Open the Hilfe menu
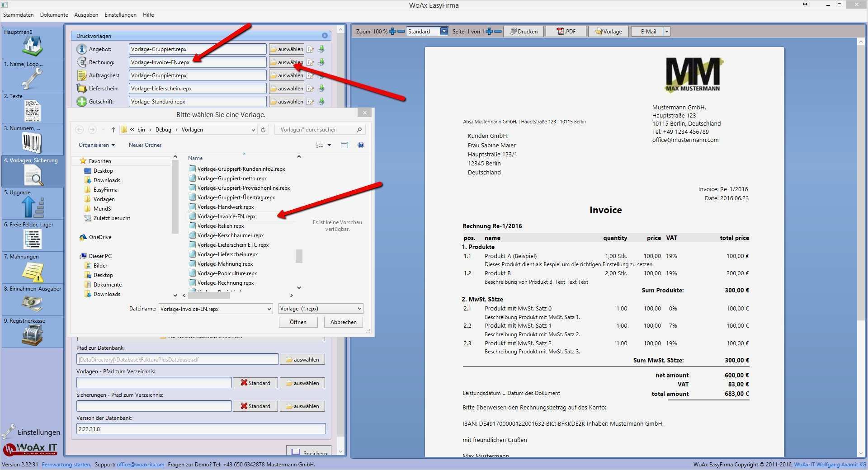This screenshot has height=470, width=868. (148, 15)
